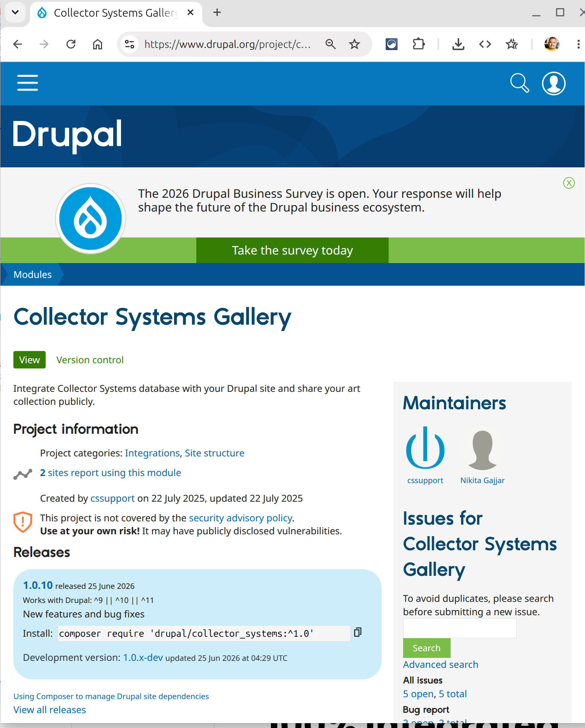Go to browser home page
585x728 pixels.
tap(98, 45)
